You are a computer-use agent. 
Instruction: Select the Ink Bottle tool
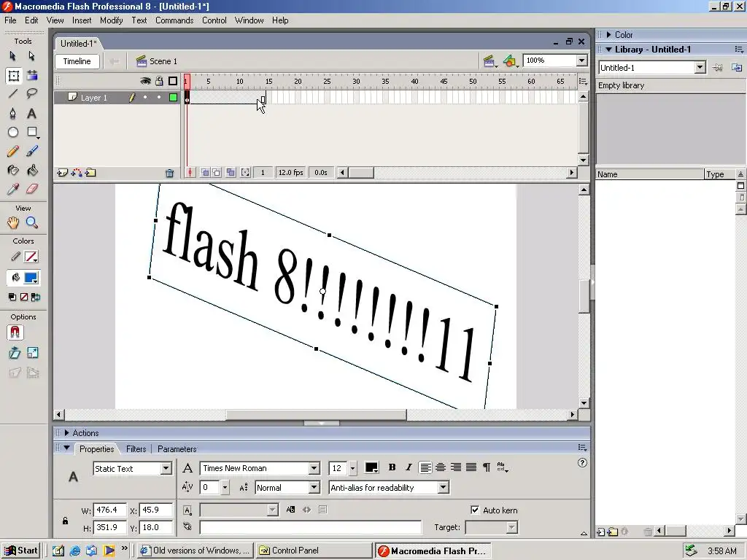click(x=13, y=170)
